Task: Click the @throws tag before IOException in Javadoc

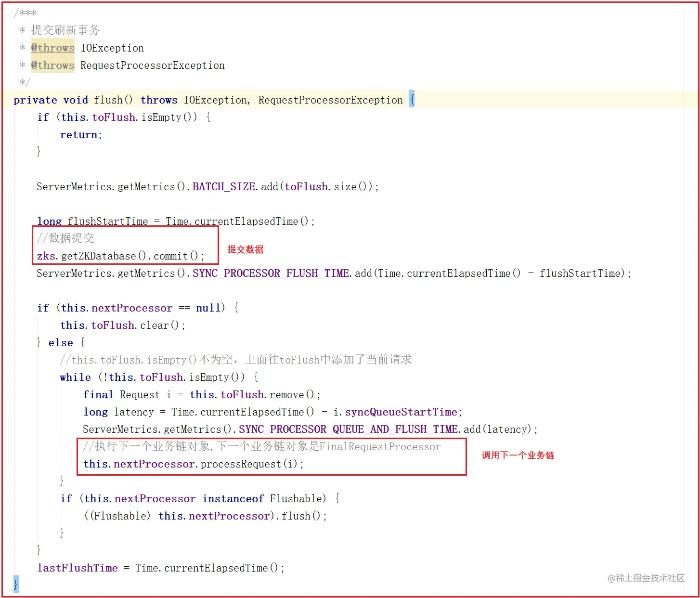Action: point(52,48)
